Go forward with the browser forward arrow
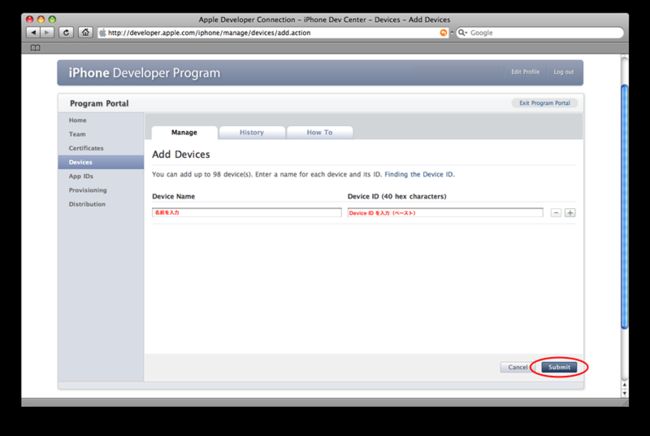The image size is (650, 436). [x=47, y=32]
